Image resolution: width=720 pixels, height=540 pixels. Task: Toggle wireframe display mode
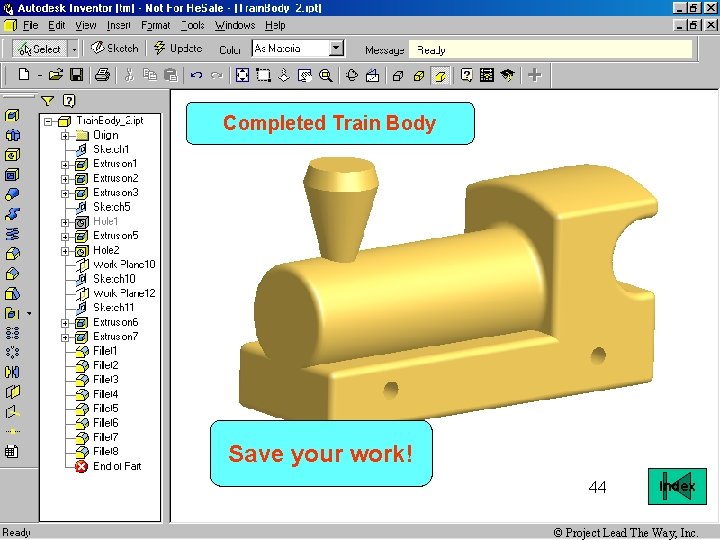[x=398, y=76]
